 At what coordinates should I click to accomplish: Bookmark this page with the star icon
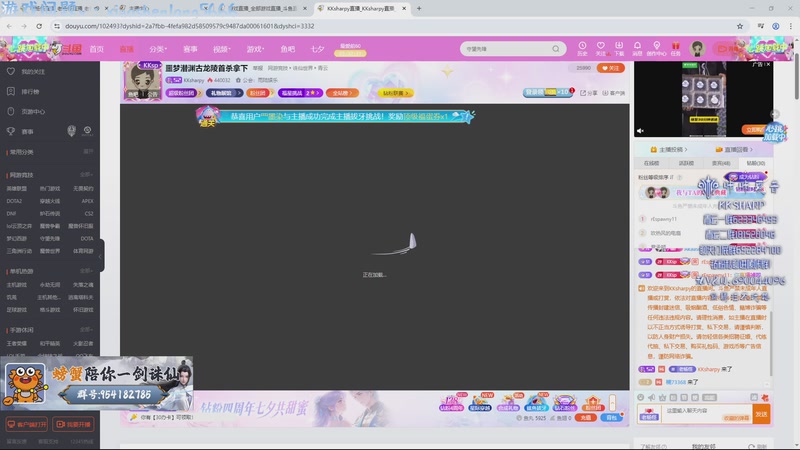coord(740,26)
